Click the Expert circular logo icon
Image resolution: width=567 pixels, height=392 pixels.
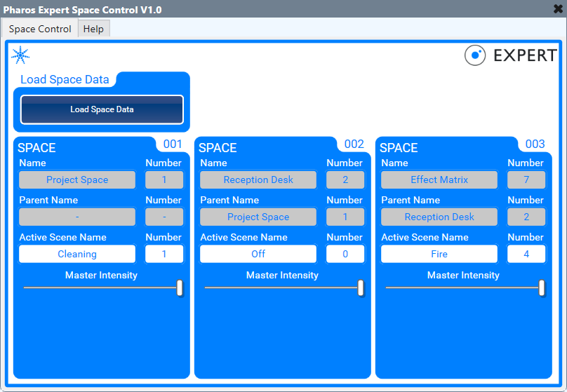tap(475, 55)
